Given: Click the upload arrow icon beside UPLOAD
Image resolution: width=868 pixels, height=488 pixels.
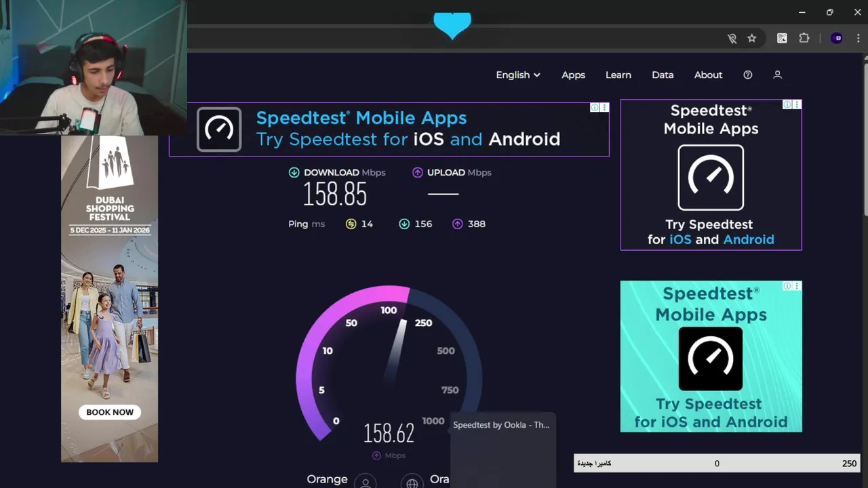Looking at the screenshot, I should click(418, 173).
